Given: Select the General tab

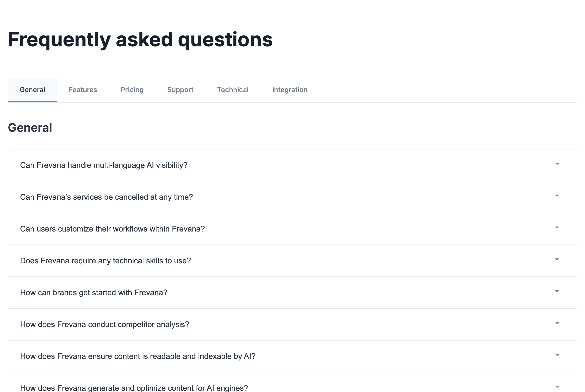Looking at the screenshot, I should pos(32,90).
